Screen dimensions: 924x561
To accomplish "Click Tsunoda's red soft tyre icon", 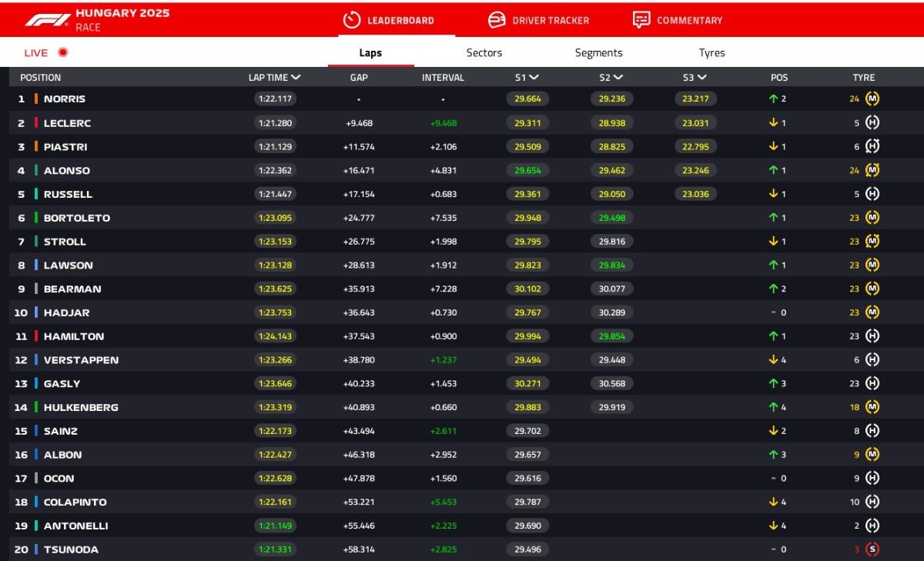I will tap(872, 549).
